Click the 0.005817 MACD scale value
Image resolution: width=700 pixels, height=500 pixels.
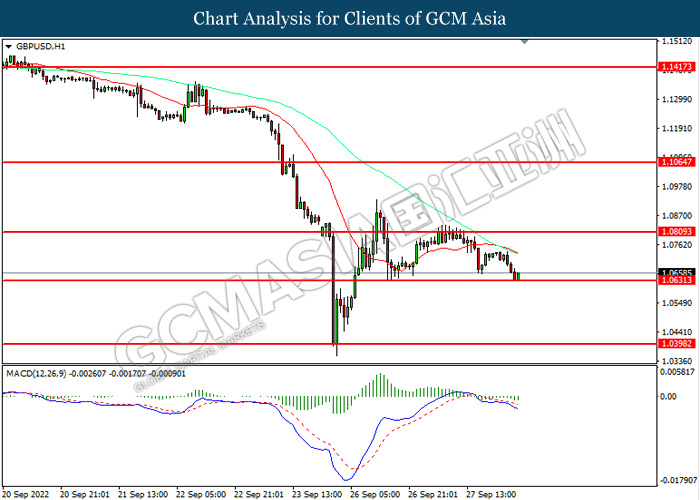click(679, 371)
